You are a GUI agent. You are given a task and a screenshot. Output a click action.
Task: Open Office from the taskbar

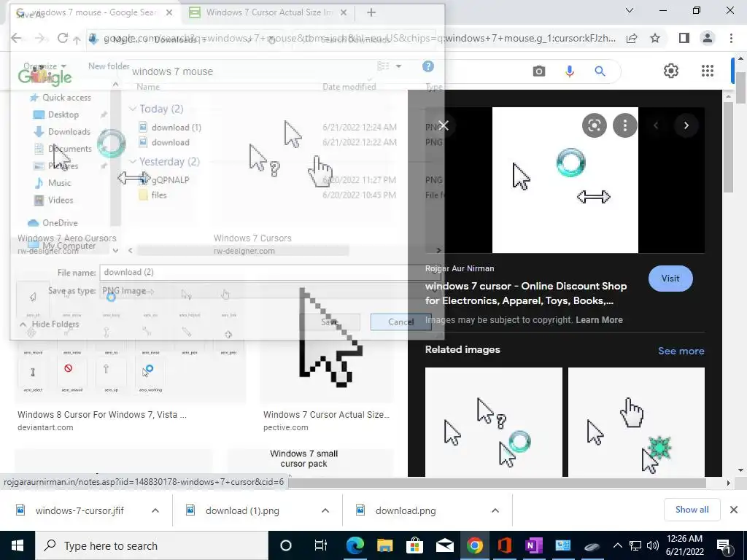click(504, 545)
